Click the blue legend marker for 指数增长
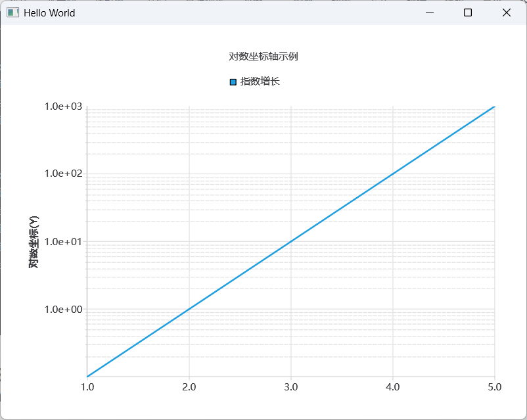 tap(233, 82)
